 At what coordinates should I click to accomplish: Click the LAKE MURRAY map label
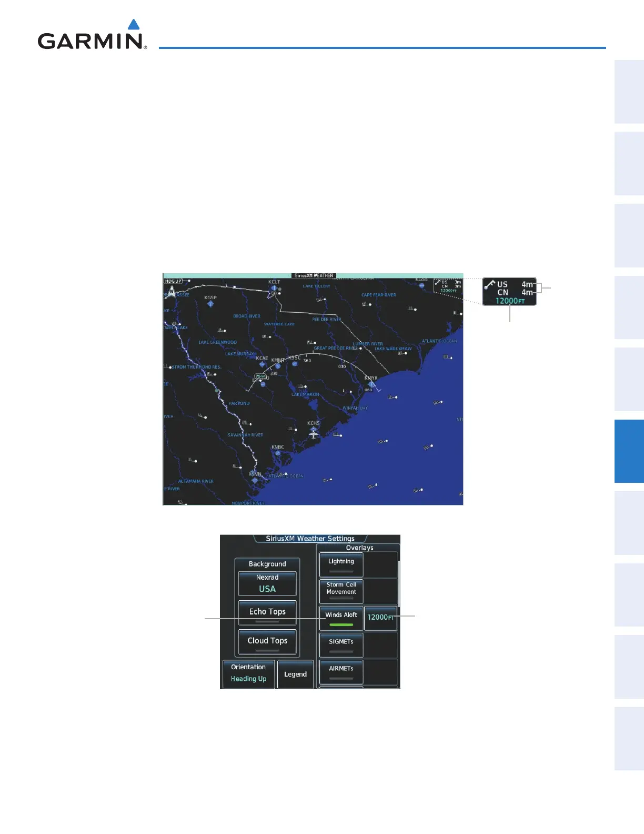tap(240, 354)
